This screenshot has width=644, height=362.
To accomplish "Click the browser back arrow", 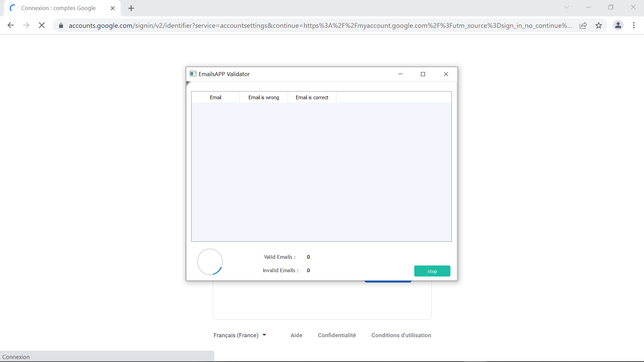I will coord(11,25).
